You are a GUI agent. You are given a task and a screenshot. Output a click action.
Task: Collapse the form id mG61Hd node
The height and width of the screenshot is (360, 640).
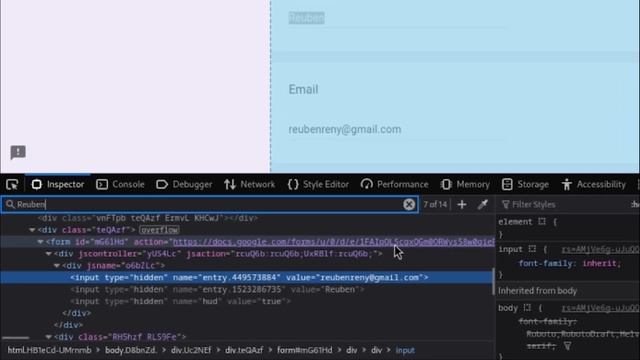[x=40, y=242]
